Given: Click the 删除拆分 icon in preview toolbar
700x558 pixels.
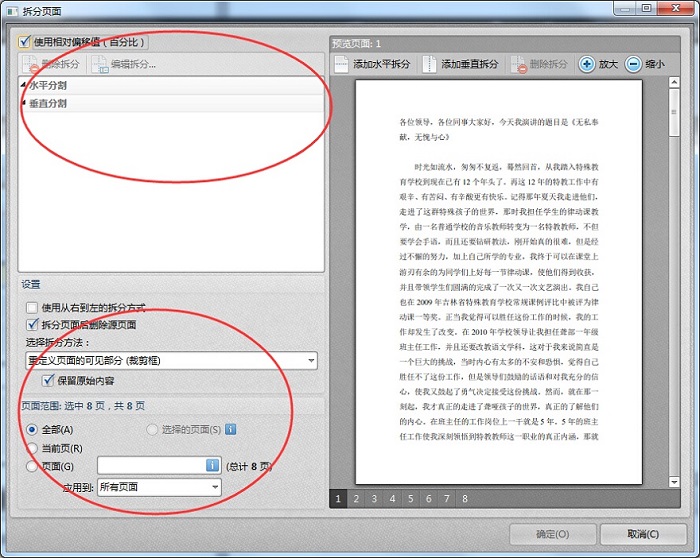Looking at the screenshot, I should click(x=518, y=65).
